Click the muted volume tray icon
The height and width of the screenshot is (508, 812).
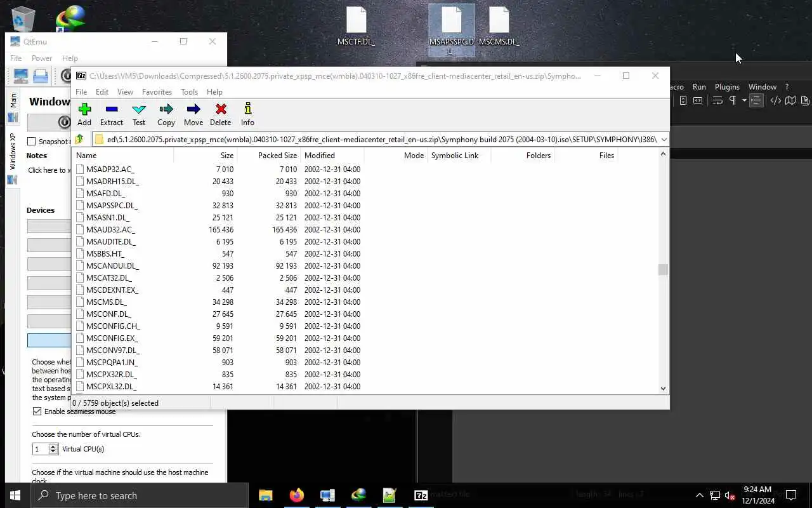730,495
